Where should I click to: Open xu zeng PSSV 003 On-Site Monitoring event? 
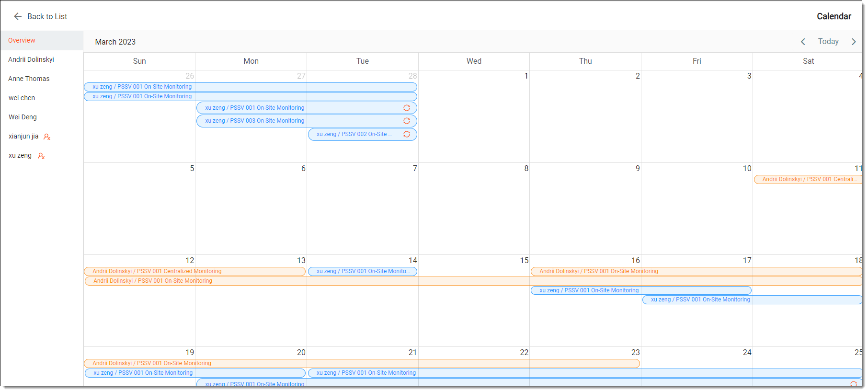point(307,121)
